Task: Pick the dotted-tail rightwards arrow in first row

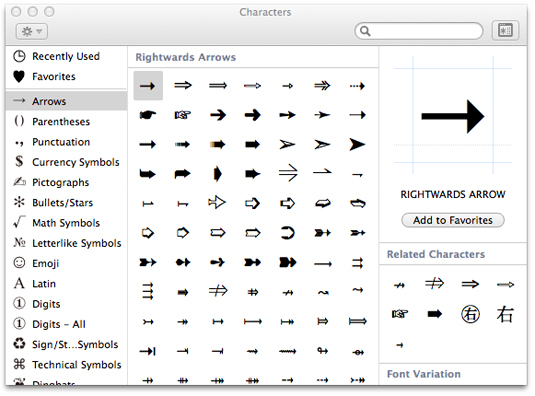Action: [x=357, y=86]
